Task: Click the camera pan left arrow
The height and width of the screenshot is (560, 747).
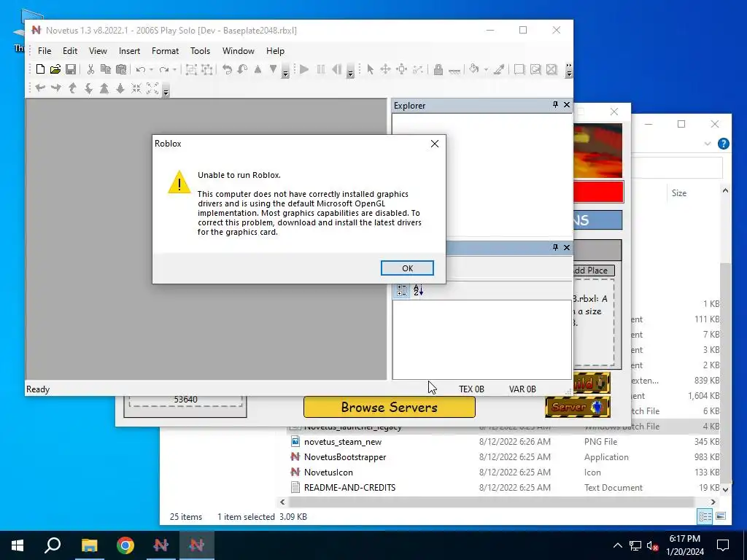Action: point(41,88)
